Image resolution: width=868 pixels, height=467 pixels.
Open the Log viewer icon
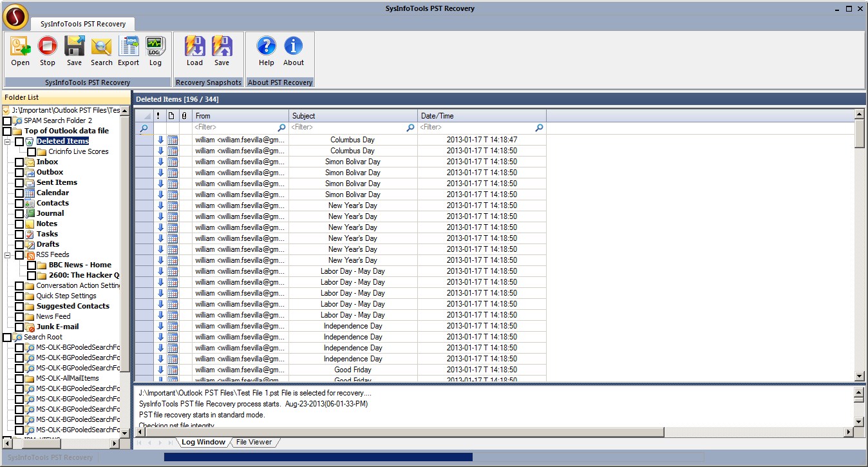click(x=155, y=46)
